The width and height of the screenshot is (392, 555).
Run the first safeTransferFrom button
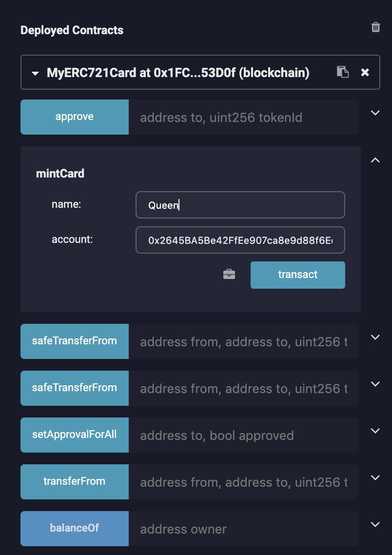pos(75,340)
